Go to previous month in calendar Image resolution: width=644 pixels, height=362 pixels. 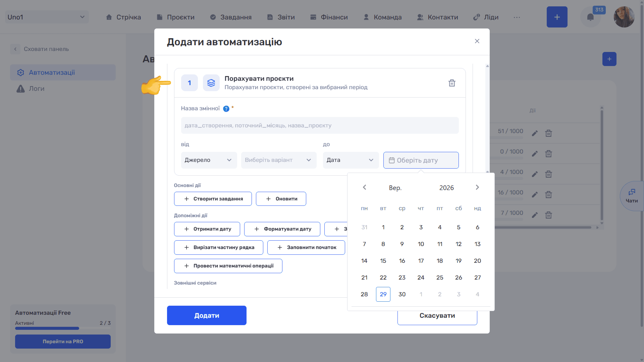click(x=364, y=187)
